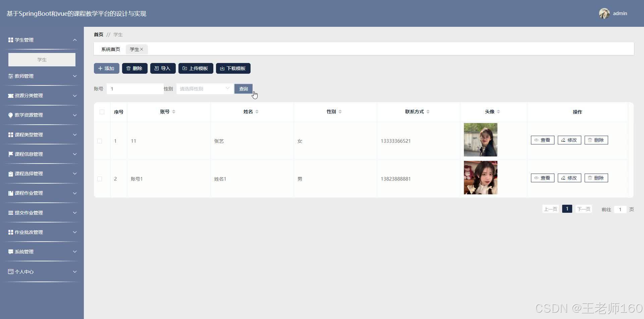644x319 pixels.
Task: Click the 提交作业管理 list icon
Action: click(10, 213)
